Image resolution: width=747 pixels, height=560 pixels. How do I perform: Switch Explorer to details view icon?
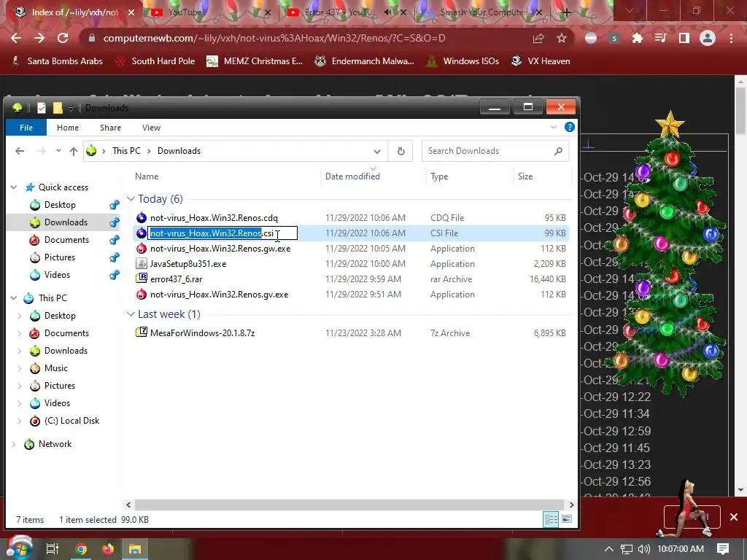[551, 519]
